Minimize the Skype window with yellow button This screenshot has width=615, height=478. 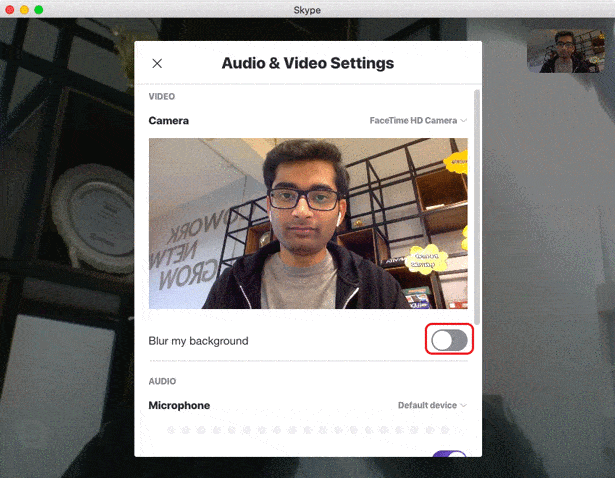pyautogui.click(x=24, y=9)
